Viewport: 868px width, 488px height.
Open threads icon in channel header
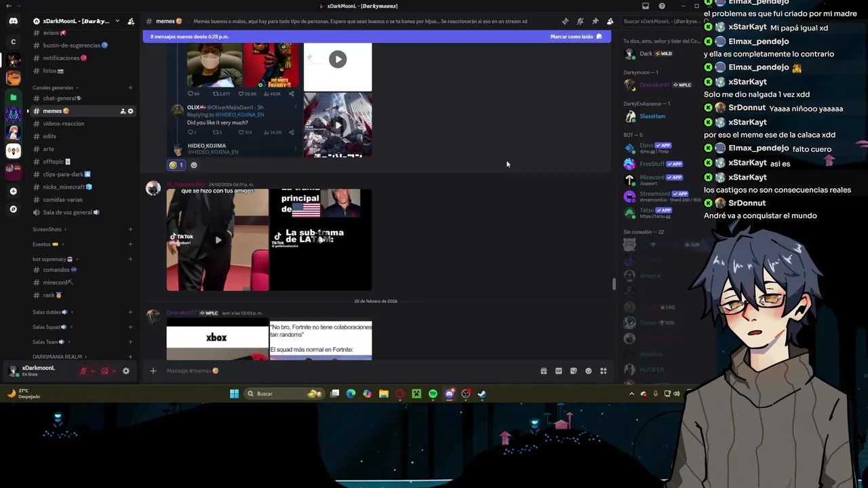[x=565, y=21]
